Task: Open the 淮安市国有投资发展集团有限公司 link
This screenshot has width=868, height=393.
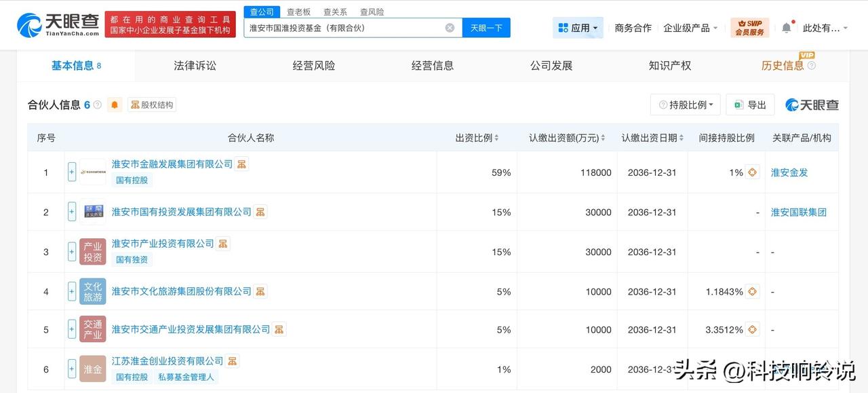Action: click(181, 212)
